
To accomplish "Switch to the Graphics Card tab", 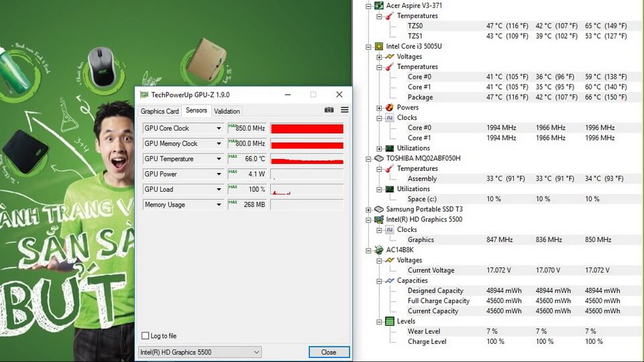I will (160, 111).
